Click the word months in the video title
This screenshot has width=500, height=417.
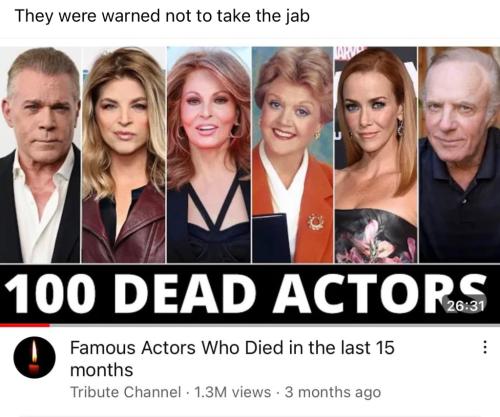coord(102,370)
